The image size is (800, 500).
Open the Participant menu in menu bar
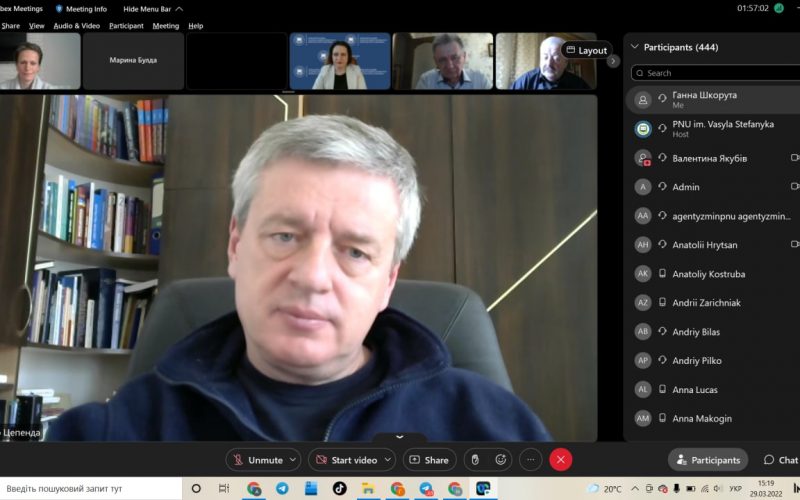click(126, 26)
